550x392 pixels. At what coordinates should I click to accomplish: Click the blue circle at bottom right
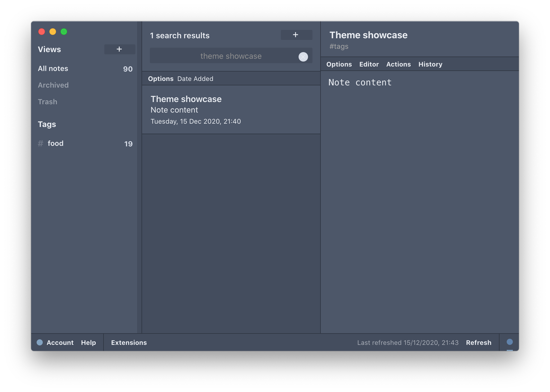click(x=509, y=342)
